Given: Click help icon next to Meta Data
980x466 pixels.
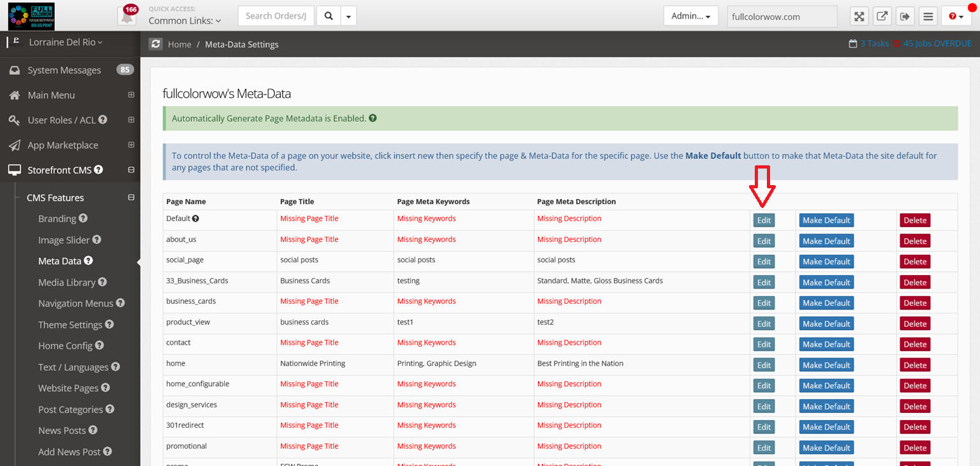Looking at the screenshot, I should click(89, 260).
